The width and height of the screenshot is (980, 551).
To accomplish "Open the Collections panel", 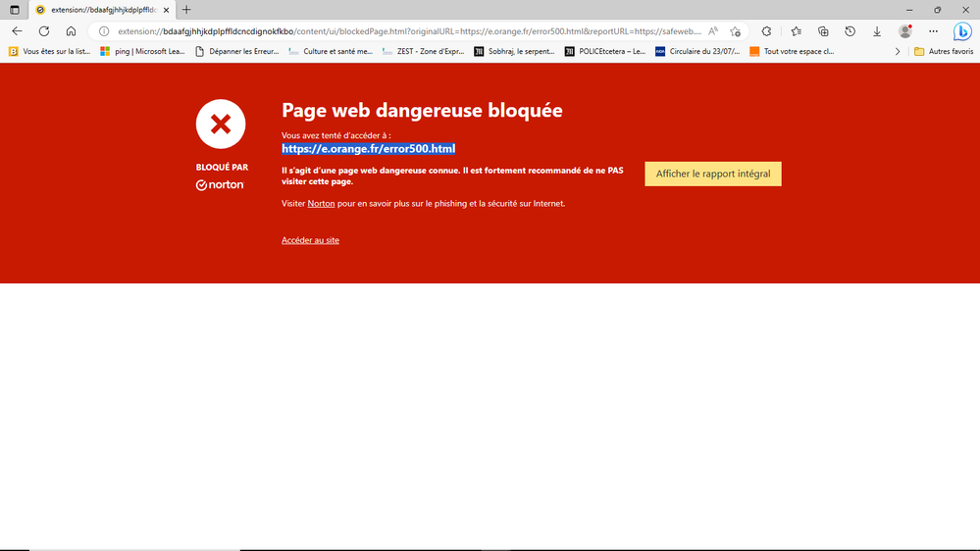I will pos(823,31).
